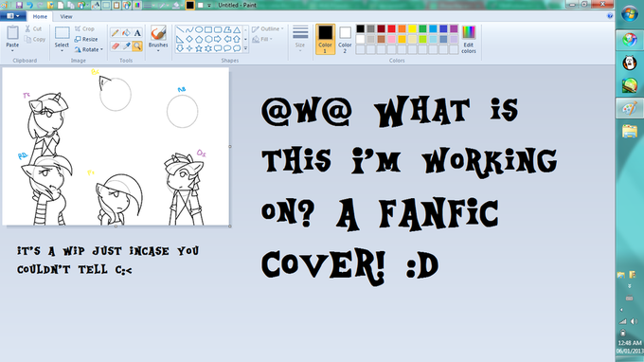Pick the green color swatch
Viewport: 644px width, 362px height.
coord(422,28)
